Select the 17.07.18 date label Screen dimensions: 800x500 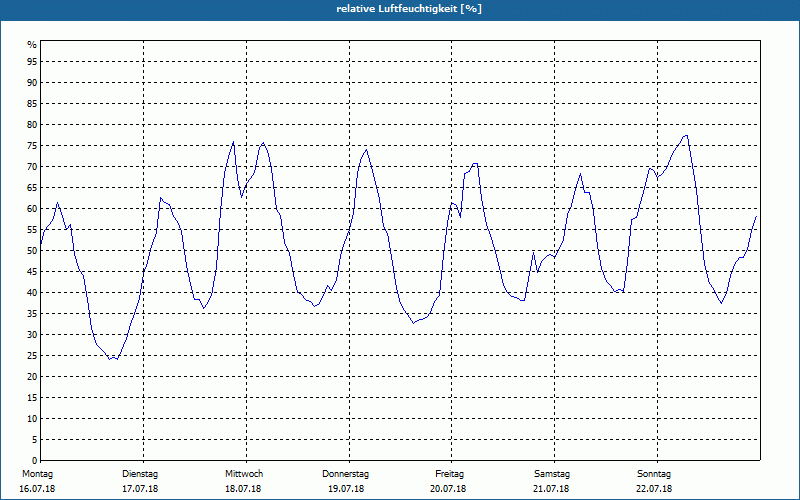(140, 489)
